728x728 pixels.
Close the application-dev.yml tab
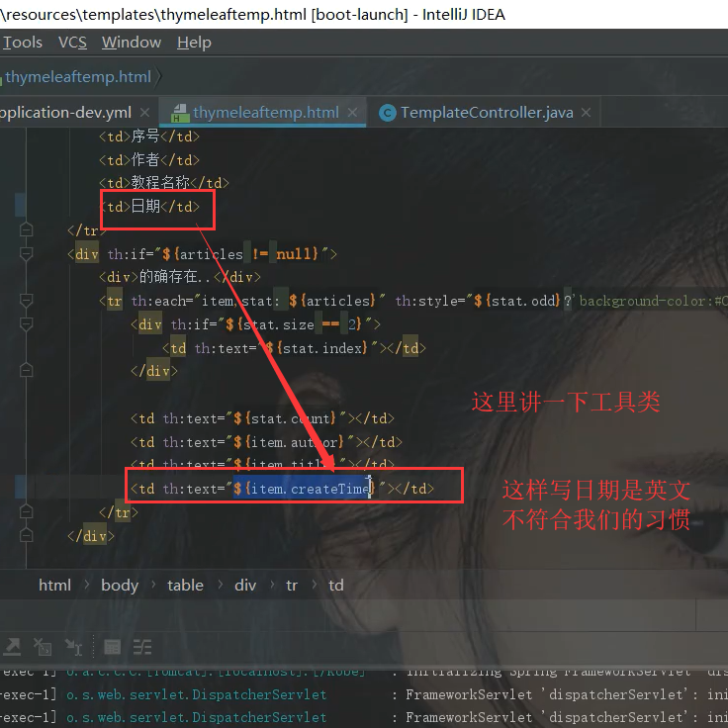(x=144, y=113)
